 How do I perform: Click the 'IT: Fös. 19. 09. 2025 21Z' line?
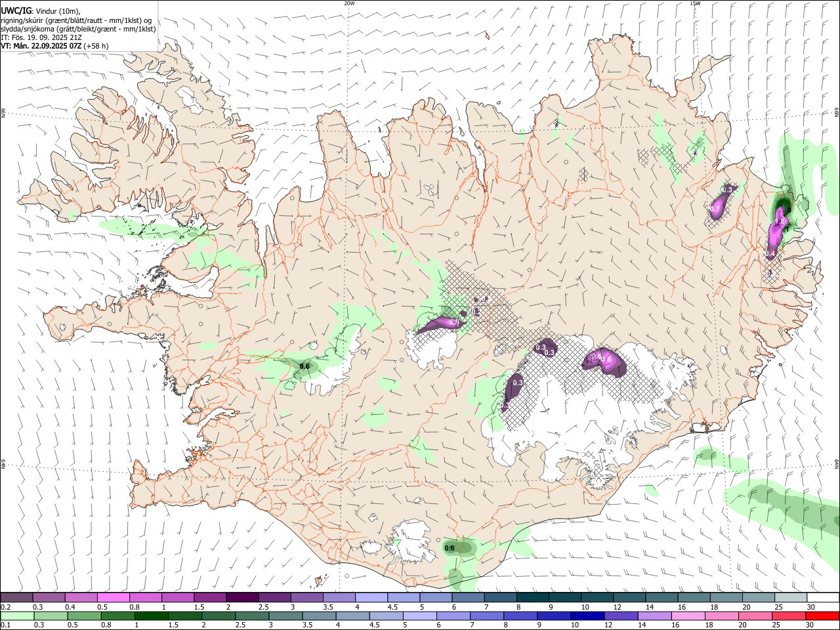(41, 37)
